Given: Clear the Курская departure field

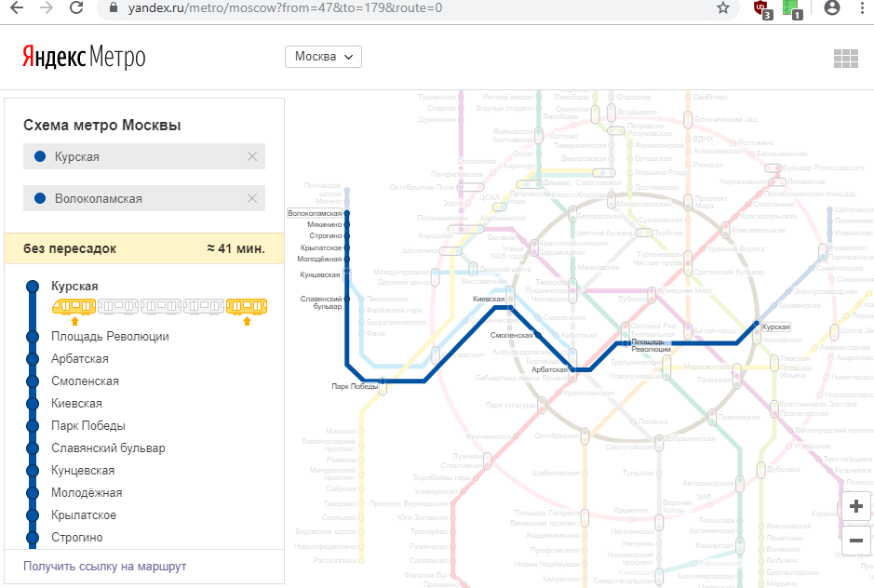Looking at the screenshot, I should click(x=252, y=156).
